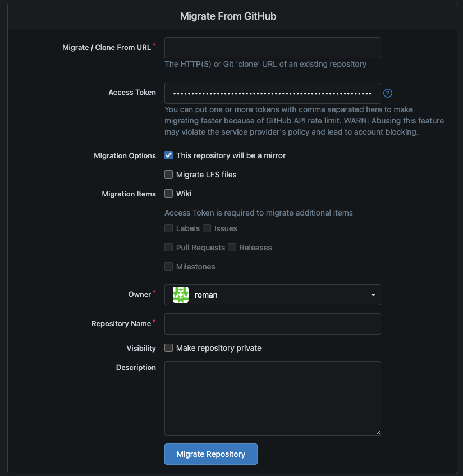Check the Pull Requests checkbox

[x=168, y=248]
